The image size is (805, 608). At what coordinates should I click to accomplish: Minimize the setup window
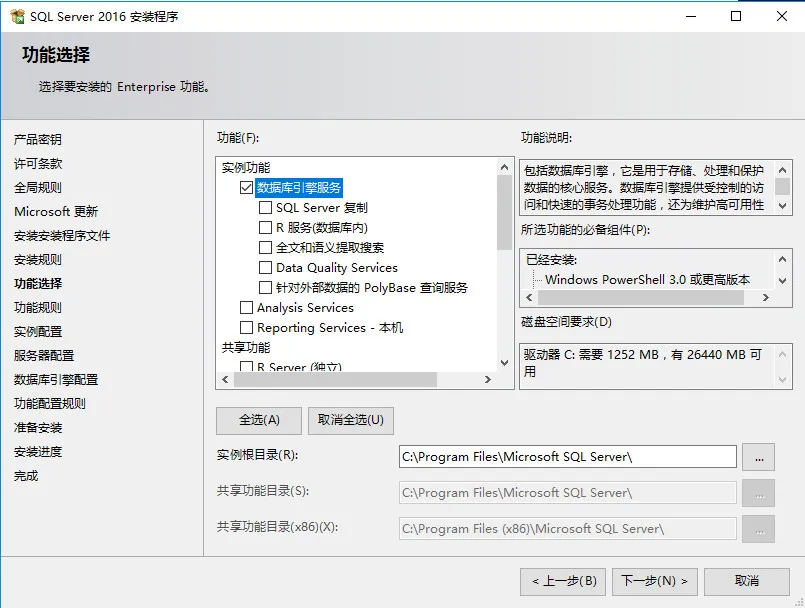[x=691, y=16]
